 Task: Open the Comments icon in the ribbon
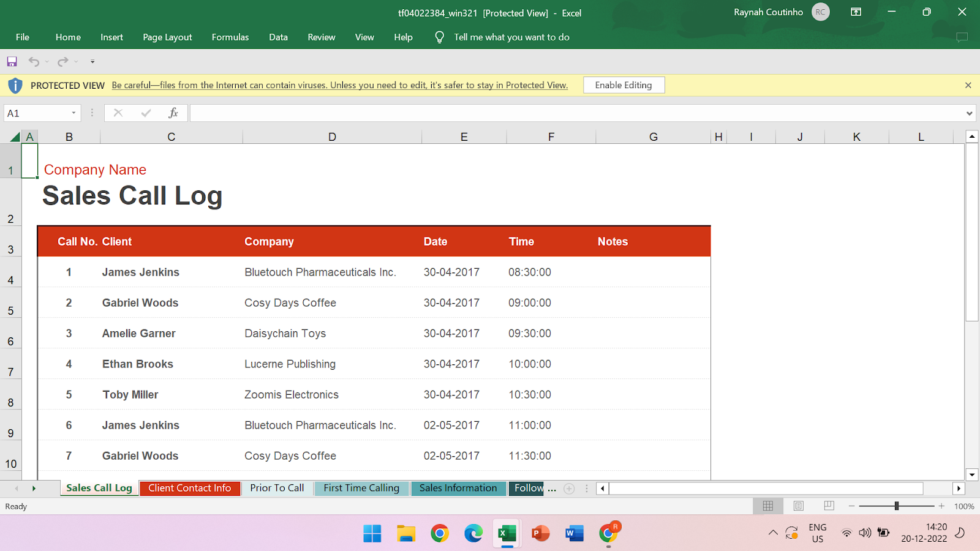tap(962, 37)
